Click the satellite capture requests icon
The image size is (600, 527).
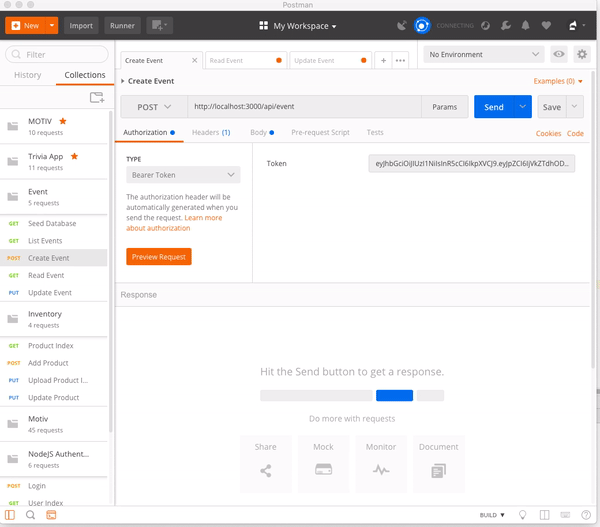tap(401, 26)
